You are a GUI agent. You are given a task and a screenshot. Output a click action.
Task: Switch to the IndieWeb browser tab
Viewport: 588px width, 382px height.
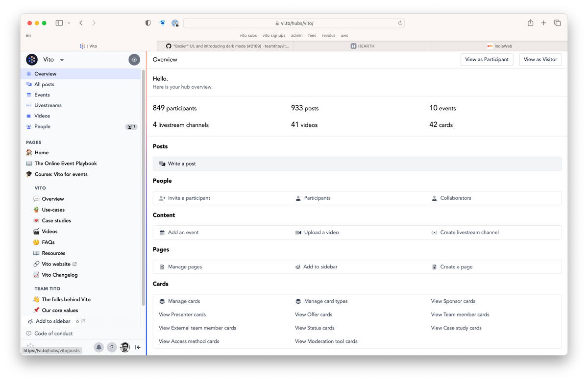(x=499, y=46)
